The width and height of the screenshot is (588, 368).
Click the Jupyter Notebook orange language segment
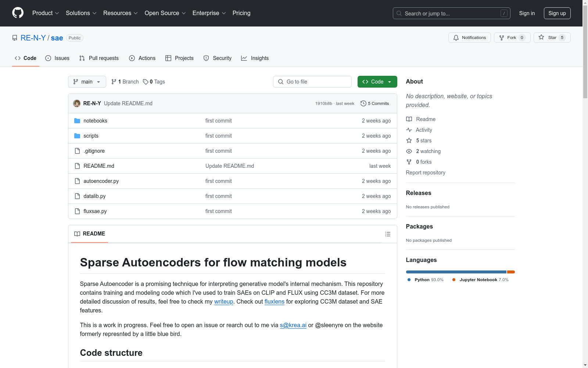point(511,272)
